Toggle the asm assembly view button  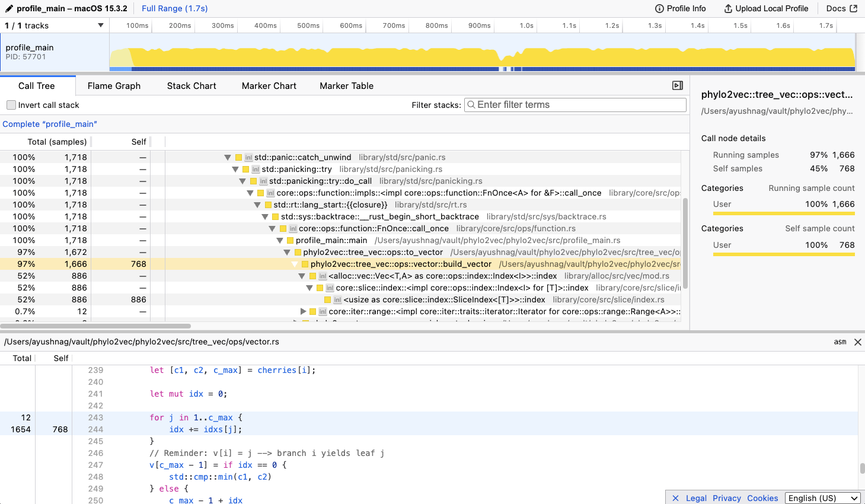click(x=840, y=342)
